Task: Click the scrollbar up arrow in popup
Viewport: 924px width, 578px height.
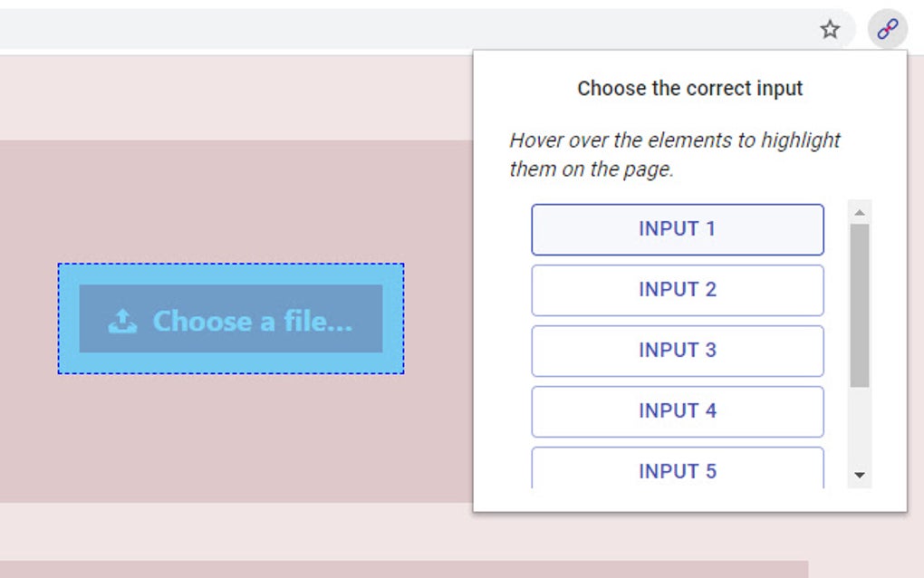Action: tap(860, 212)
